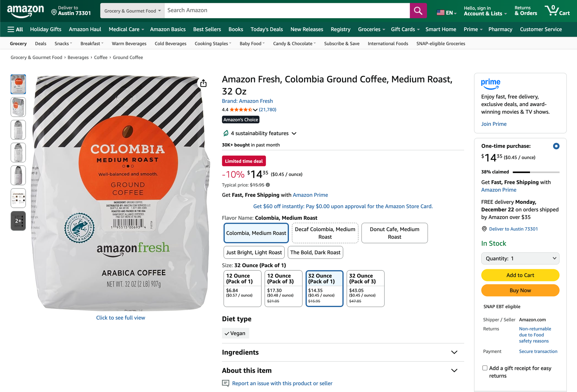The image size is (577, 392).
Task: Click the Join Prime link
Action: pos(494,124)
